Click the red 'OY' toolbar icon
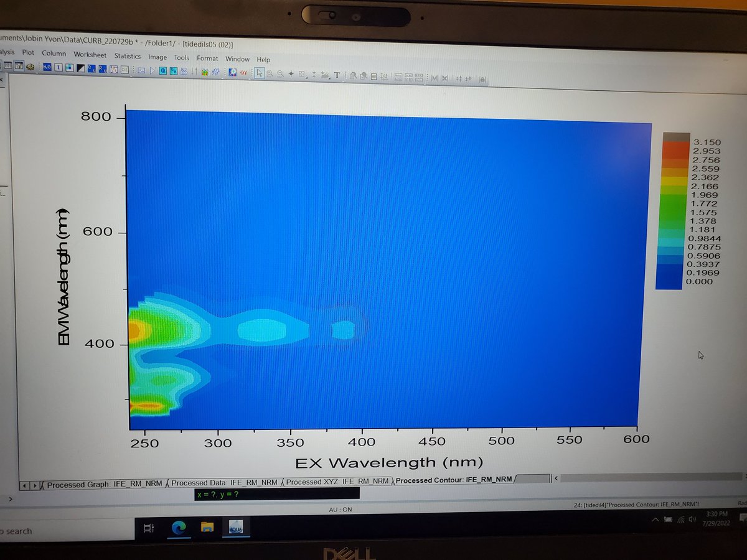Viewport: 747px width, 560px height. coord(243,73)
